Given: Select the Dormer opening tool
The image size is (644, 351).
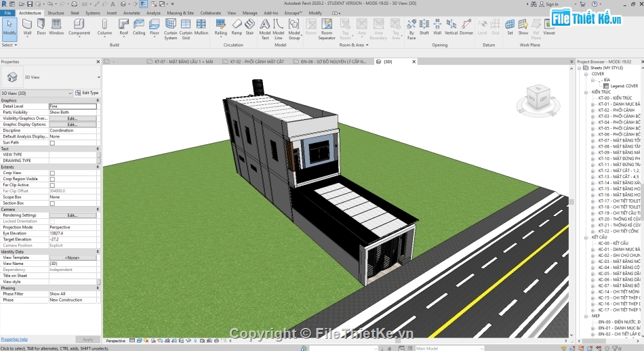Looking at the screenshot, I should [x=466, y=27].
